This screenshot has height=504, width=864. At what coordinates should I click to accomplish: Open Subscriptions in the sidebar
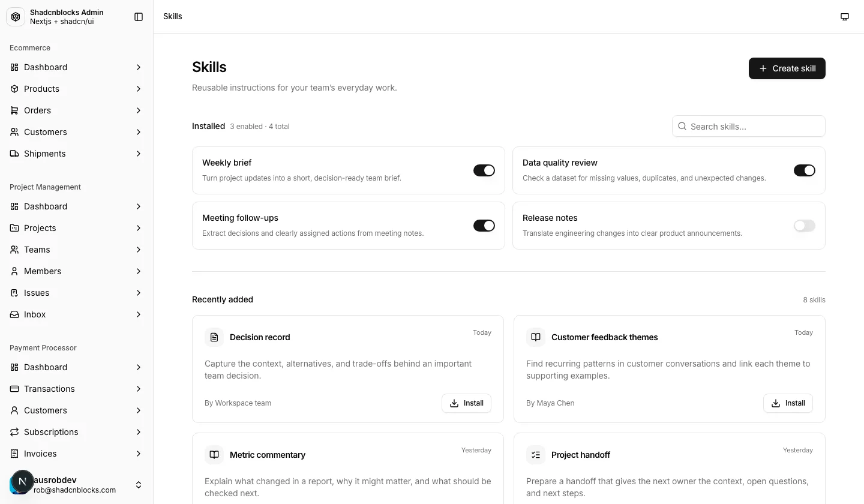point(77,432)
